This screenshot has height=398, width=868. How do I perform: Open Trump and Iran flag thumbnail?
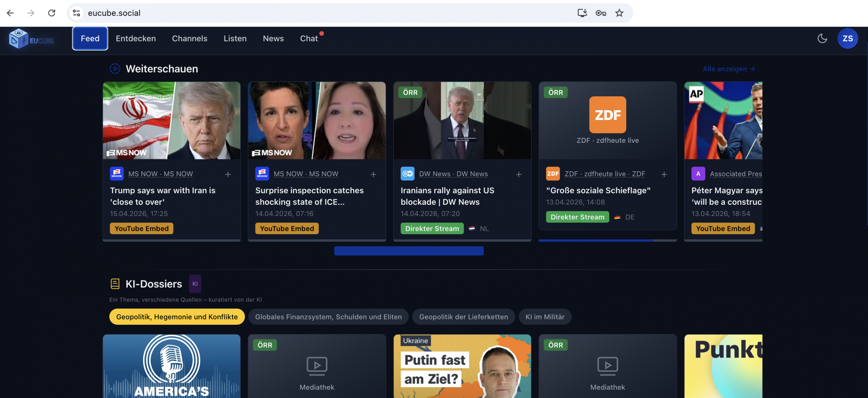click(172, 120)
